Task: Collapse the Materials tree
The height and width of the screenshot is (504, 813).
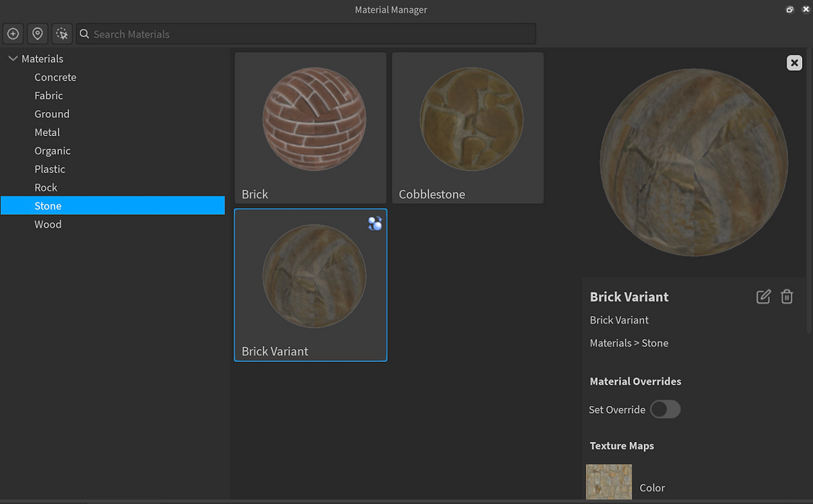Action: point(13,58)
